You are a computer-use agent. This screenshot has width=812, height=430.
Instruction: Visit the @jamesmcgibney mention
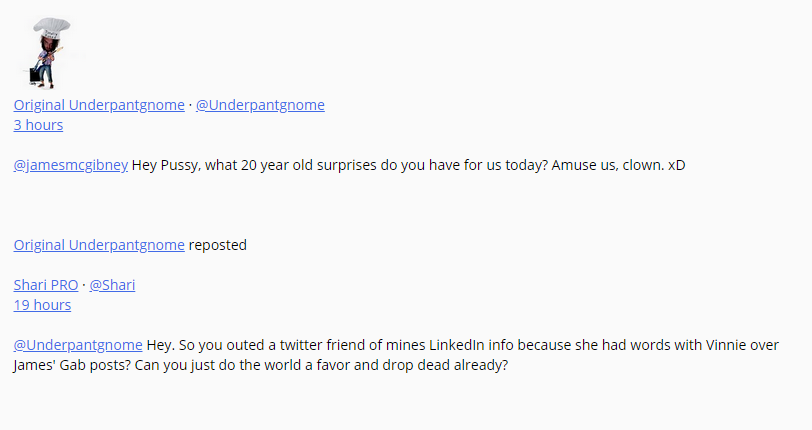(x=70, y=165)
